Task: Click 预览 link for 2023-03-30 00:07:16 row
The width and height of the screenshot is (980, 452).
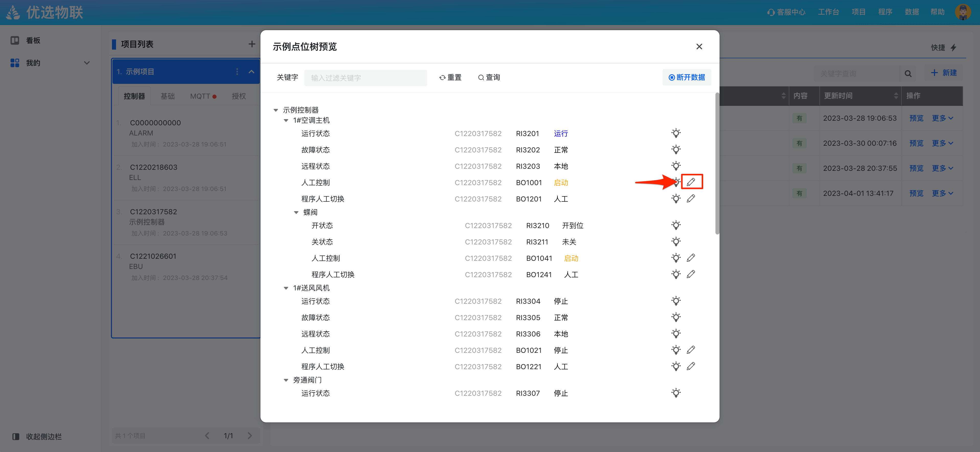Action: coord(916,143)
